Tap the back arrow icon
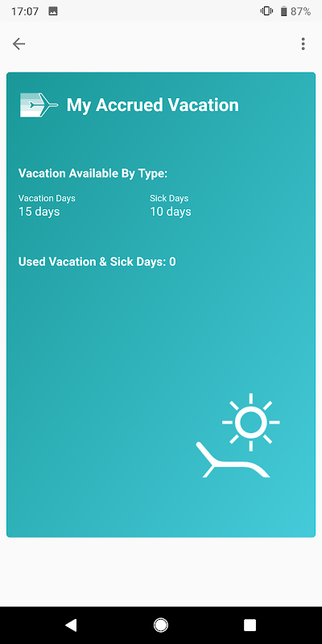The width and height of the screenshot is (322, 644). pos(19,43)
